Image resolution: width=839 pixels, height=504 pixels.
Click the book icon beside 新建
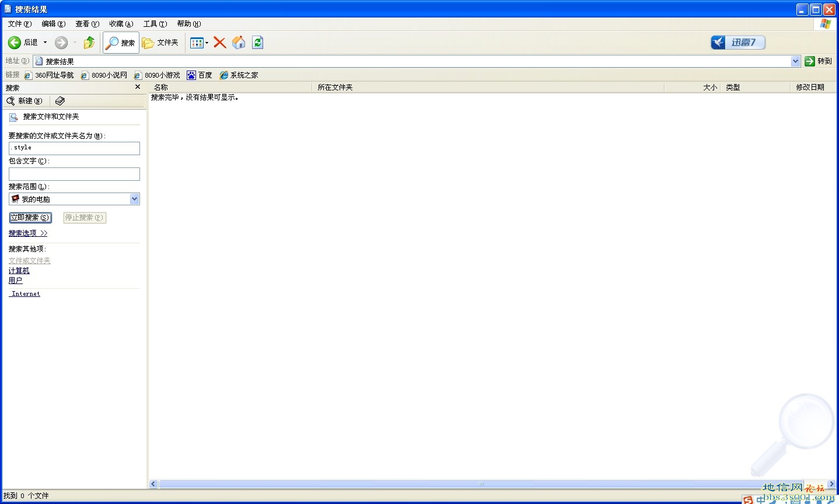point(60,101)
